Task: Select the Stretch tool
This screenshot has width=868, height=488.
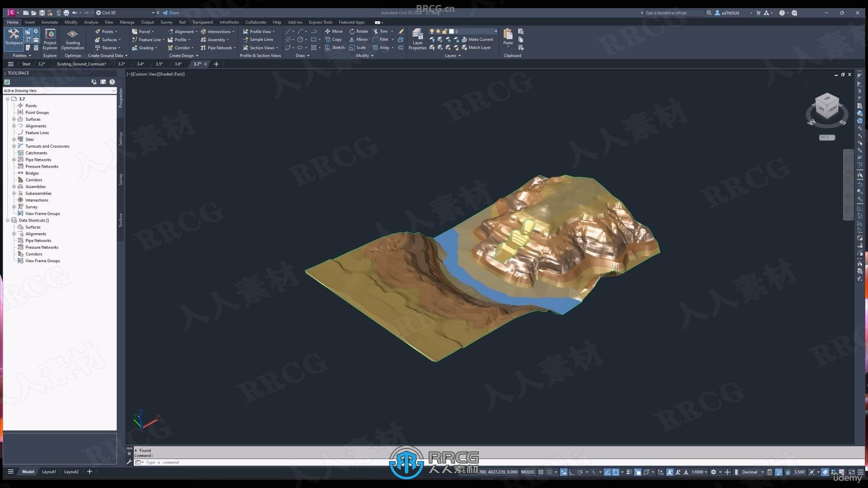Action: [x=335, y=48]
